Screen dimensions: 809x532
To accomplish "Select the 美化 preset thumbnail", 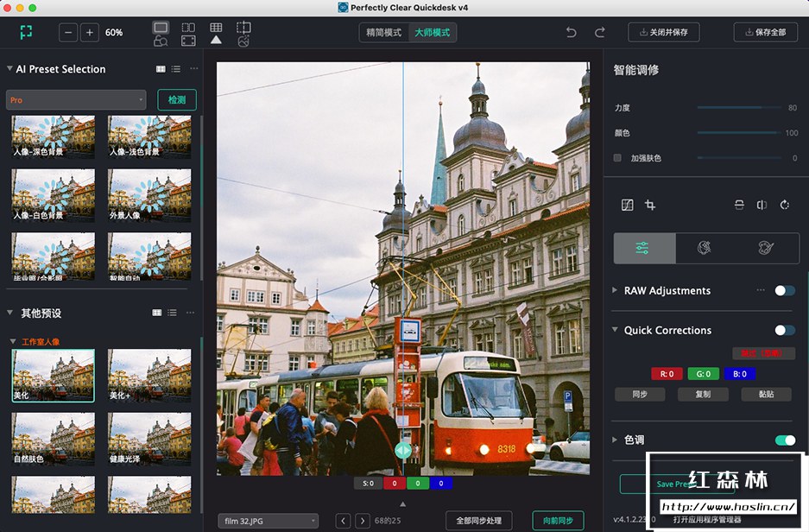I will coord(53,375).
